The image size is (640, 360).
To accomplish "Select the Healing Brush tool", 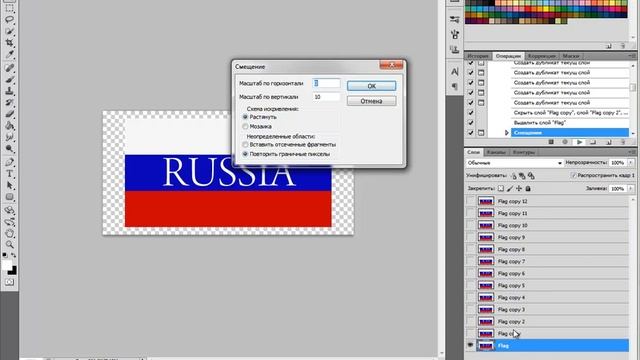I will coord(9,68).
